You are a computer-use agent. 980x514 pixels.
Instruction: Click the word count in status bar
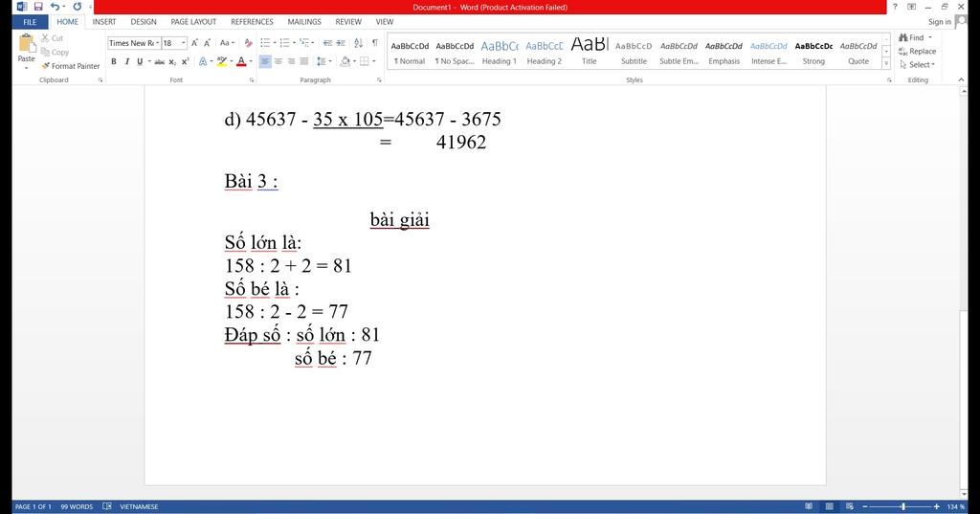tap(77, 506)
